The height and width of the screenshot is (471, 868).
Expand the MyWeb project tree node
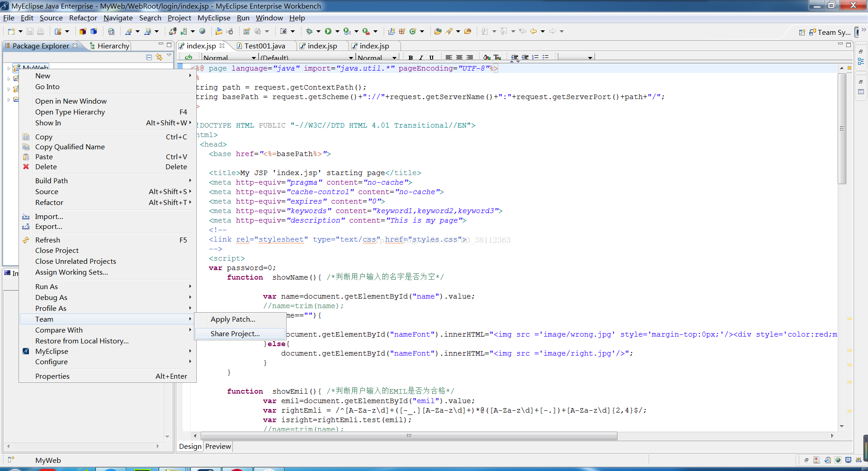(9, 68)
